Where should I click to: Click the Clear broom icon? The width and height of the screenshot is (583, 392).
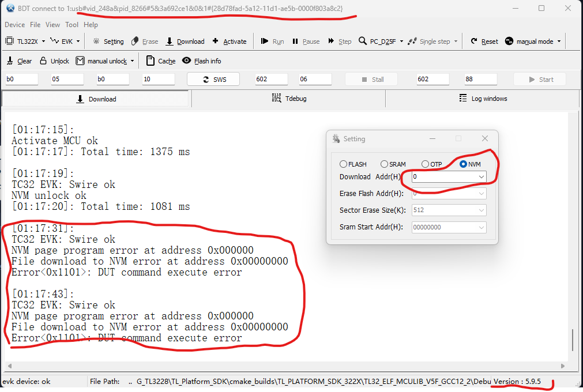[10, 61]
